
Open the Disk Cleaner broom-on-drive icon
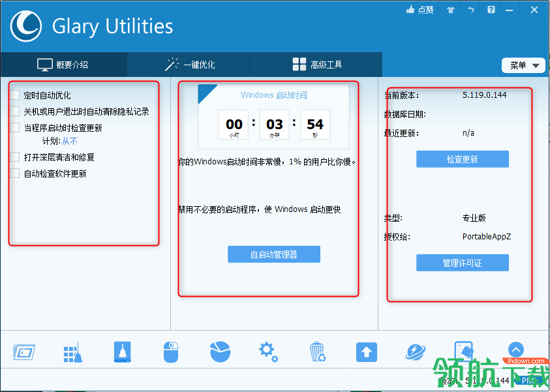click(x=123, y=352)
